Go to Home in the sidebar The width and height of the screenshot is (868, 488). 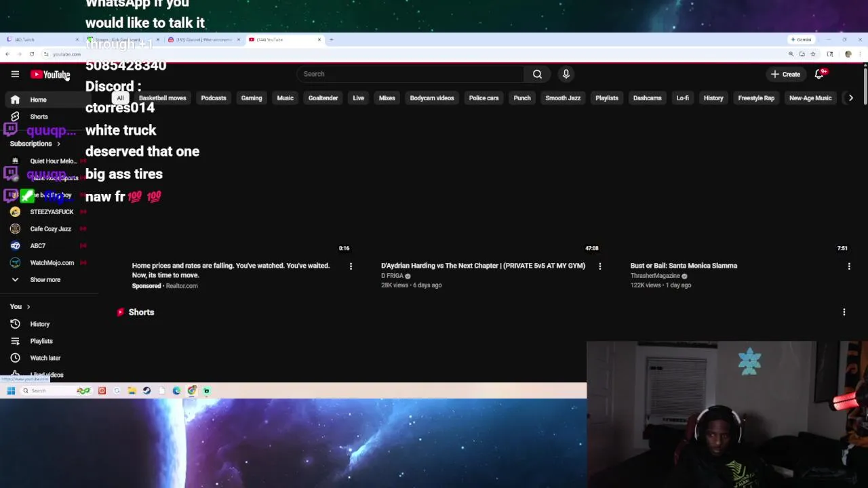49,100
